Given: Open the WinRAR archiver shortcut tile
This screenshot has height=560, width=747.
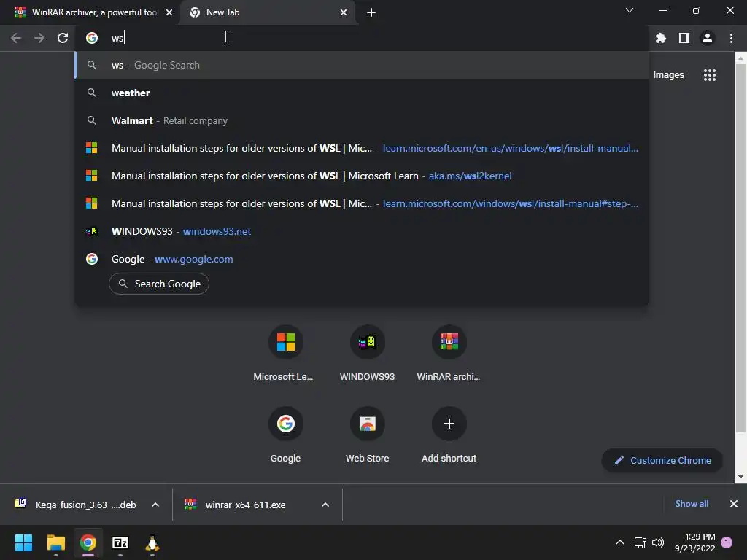Looking at the screenshot, I should (x=449, y=354).
